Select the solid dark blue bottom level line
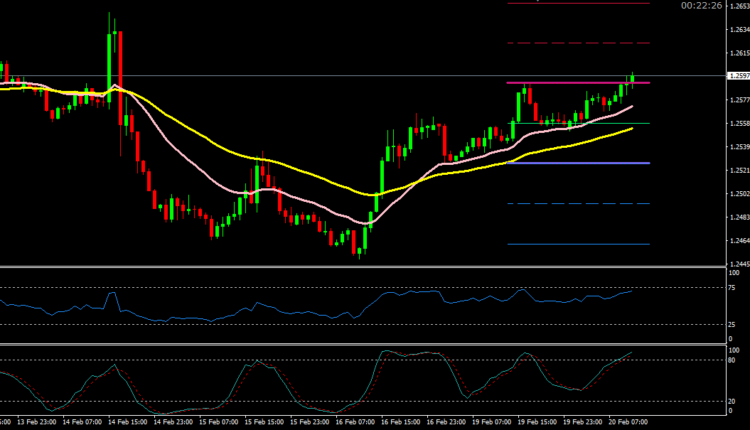The width and height of the screenshot is (750, 430). point(578,244)
